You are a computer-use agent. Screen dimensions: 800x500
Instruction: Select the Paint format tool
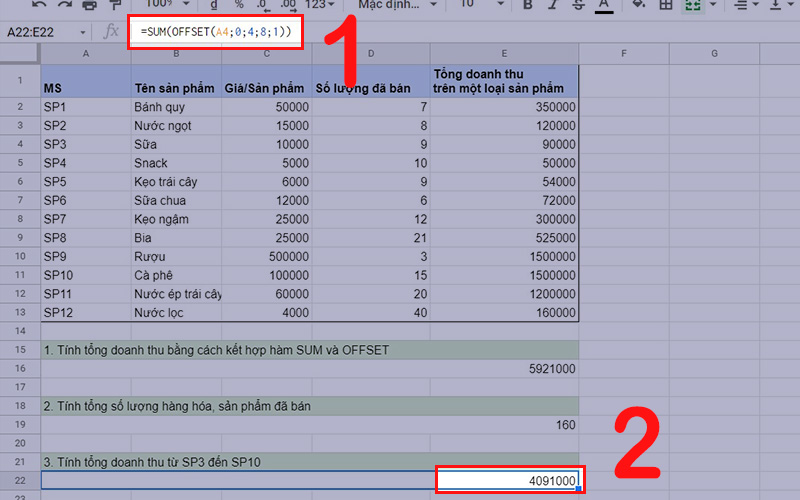point(114,5)
